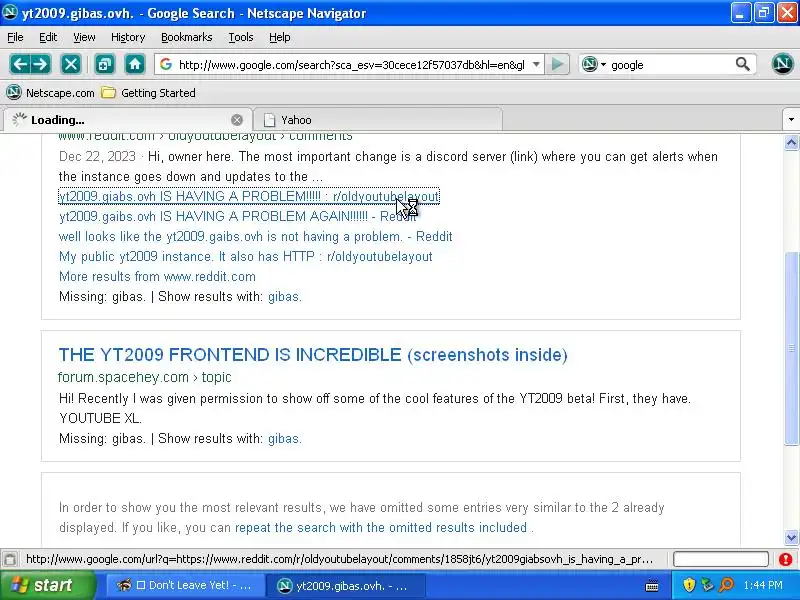Click the red alert icon in status bar
The width and height of the screenshot is (800, 600).
coord(786,559)
